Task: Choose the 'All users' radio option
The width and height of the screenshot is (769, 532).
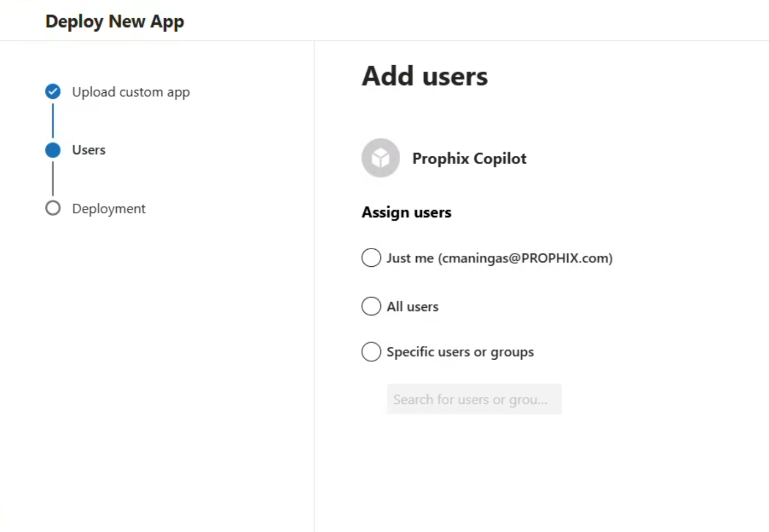Action: point(371,306)
